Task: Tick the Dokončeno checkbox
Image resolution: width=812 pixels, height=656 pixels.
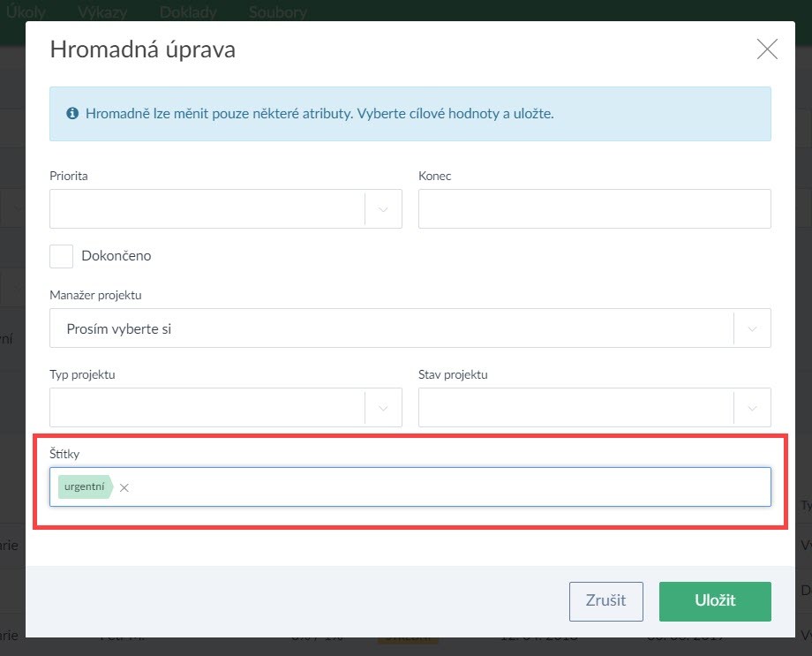Action: 61,256
